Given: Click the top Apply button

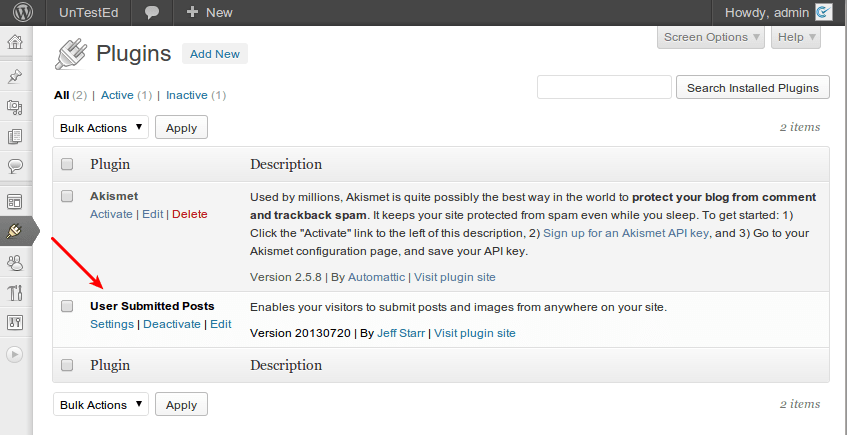Looking at the screenshot, I should coord(182,128).
